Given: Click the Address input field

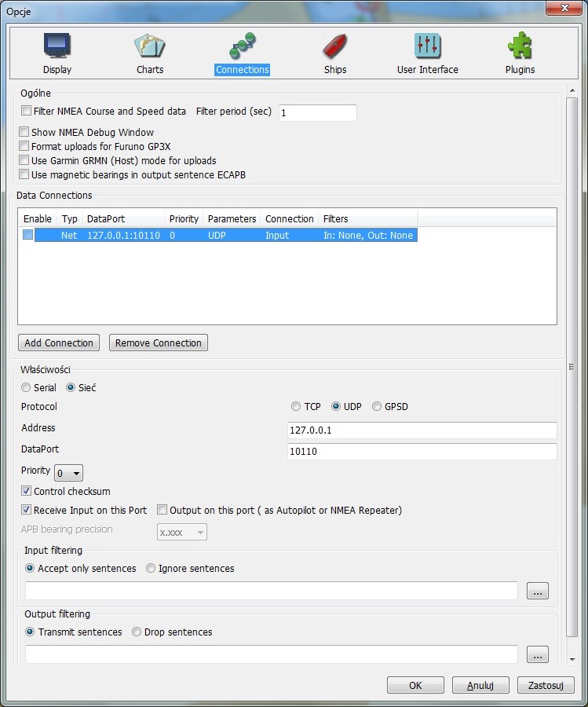Looking at the screenshot, I should [x=422, y=430].
